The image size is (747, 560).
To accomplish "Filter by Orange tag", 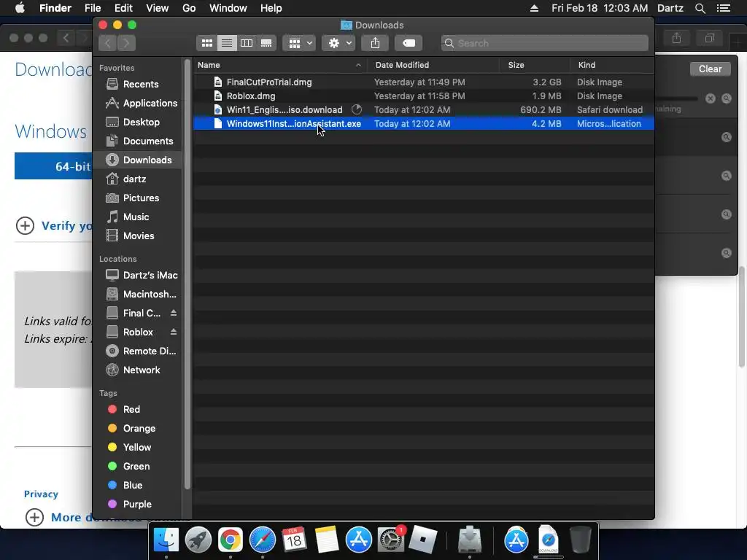I will point(139,429).
